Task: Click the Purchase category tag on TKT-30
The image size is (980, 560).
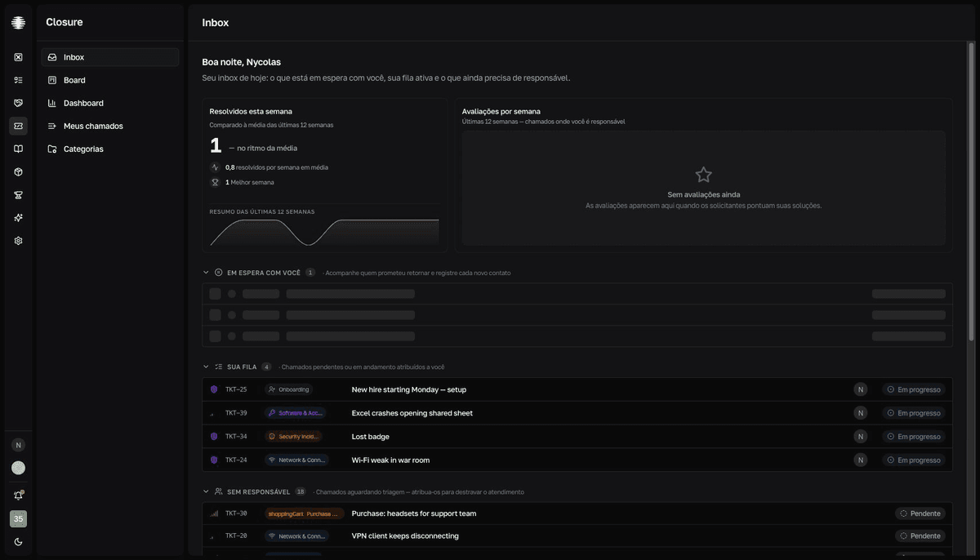Action: [x=305, y=513]
